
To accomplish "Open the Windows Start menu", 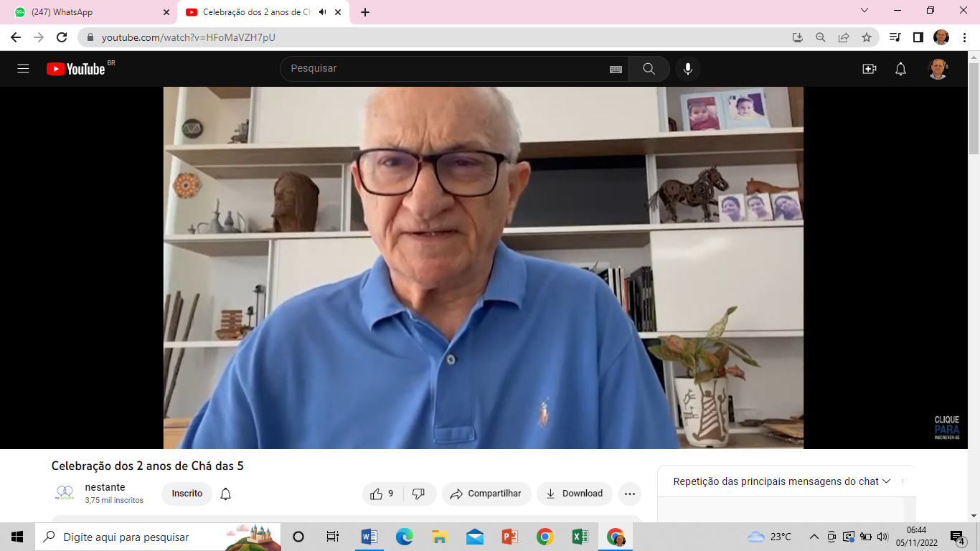I will 17,537.
